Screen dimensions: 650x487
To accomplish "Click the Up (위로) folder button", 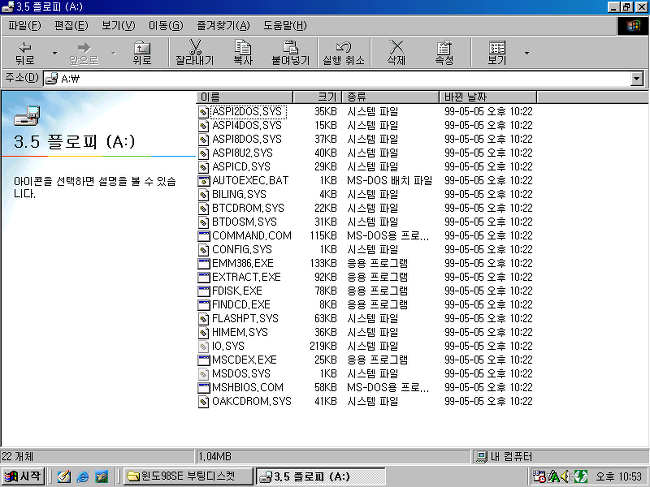I will [142, 53].
